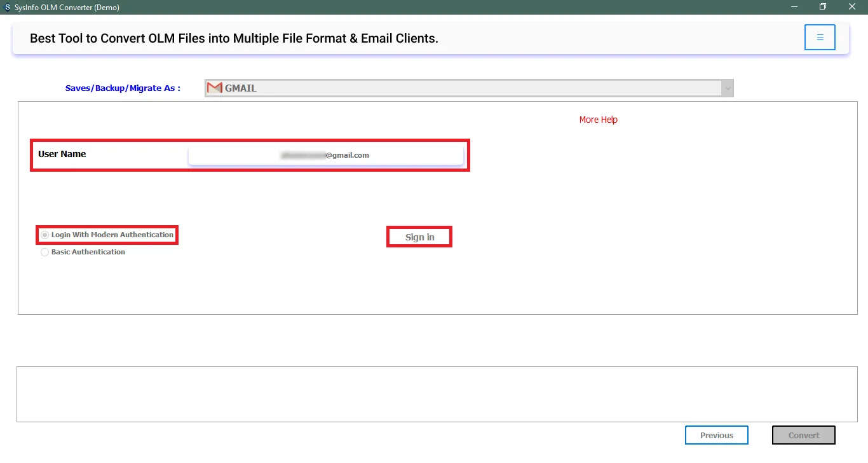Expand the Saves/Backup/Migrate As dropdown arrow
868x463 pixels.
(727, 88)
